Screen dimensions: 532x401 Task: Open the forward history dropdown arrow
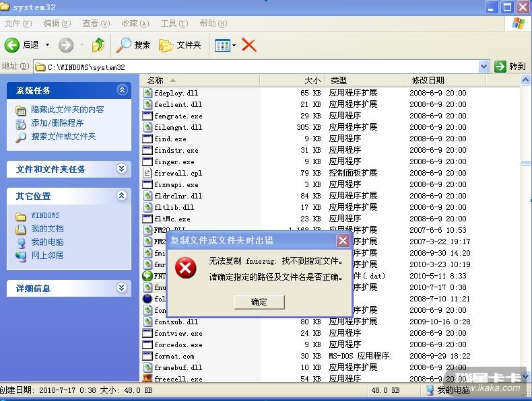pos(81,45)
